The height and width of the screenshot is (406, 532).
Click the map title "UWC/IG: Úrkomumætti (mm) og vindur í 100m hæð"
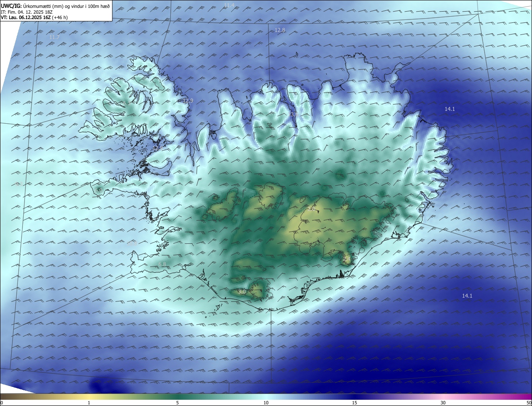[x=55, y=6]
